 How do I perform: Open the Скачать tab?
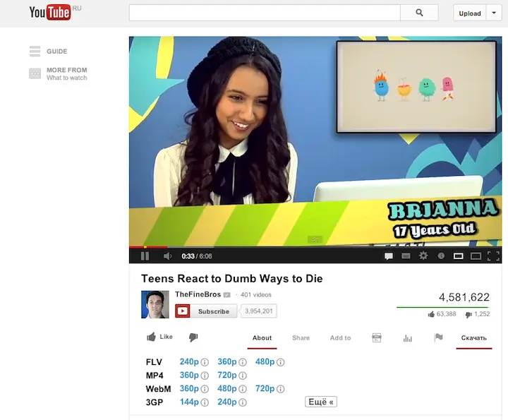point(473,338)
